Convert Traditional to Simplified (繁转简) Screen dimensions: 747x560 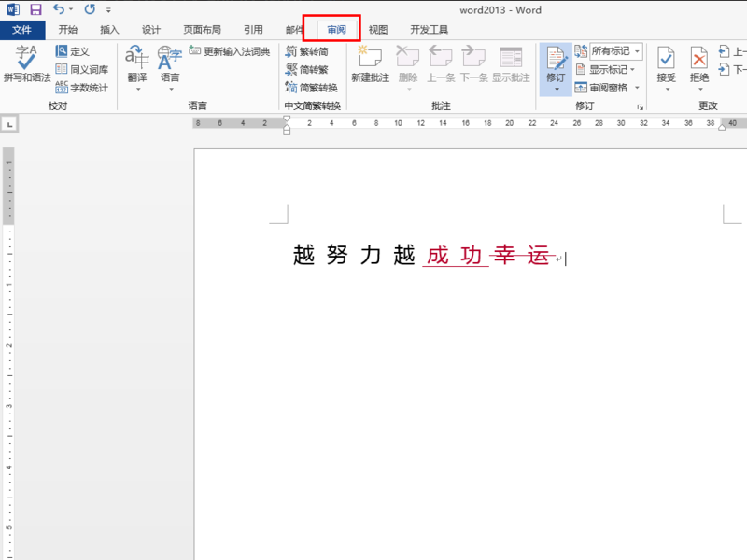[x=307, y=51]
